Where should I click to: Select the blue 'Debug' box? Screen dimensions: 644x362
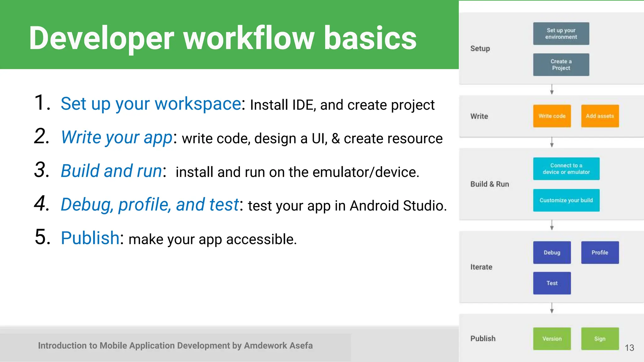tap(552, 252)
